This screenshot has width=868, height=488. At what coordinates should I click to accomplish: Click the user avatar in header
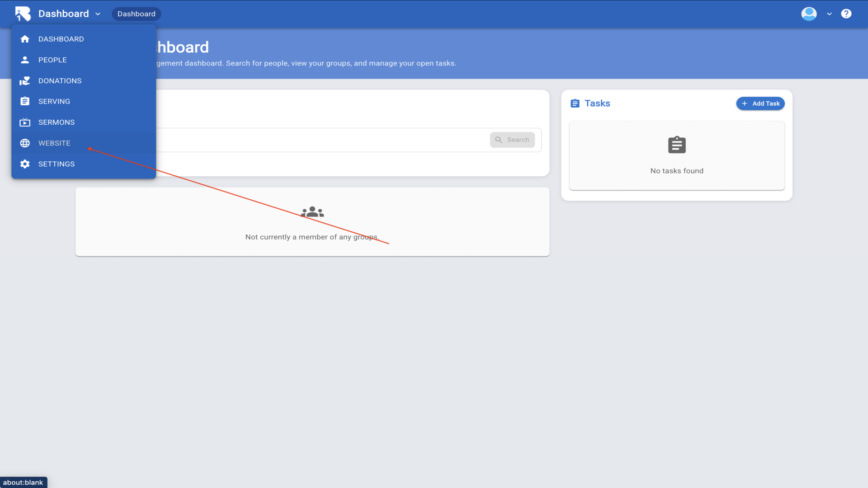pyautogui.click(x=809, y=14)
